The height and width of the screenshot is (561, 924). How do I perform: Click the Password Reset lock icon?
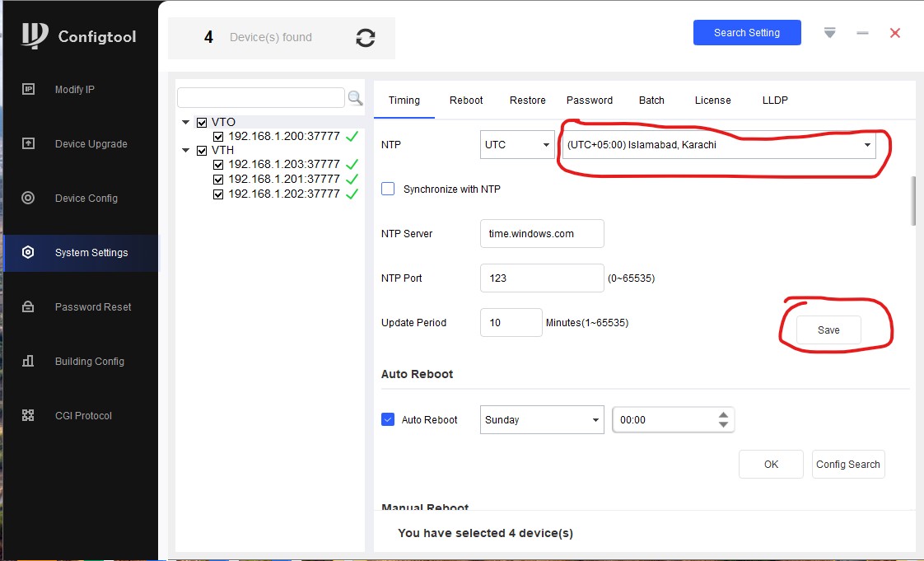[x=28, y=306]
